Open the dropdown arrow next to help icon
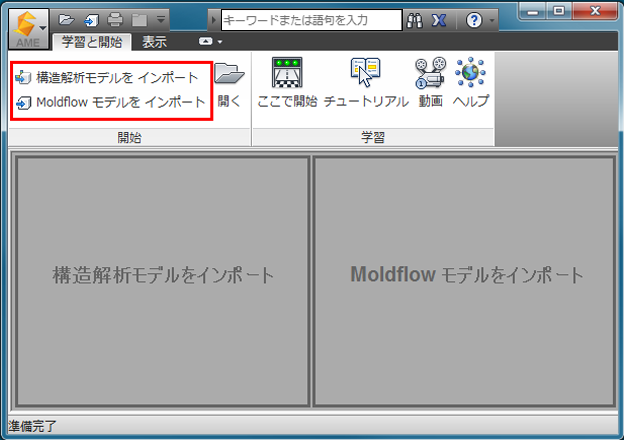624x440 pixels. click(491, 20)
